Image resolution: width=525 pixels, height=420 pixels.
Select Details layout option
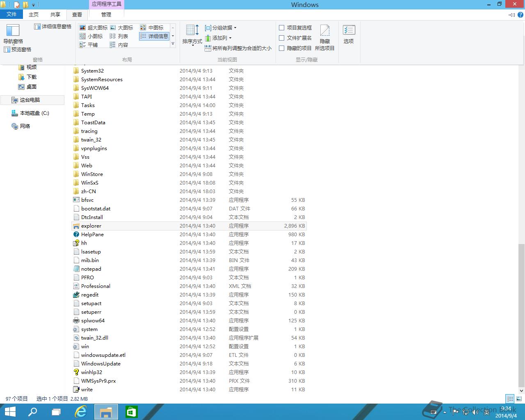point(154,36)
